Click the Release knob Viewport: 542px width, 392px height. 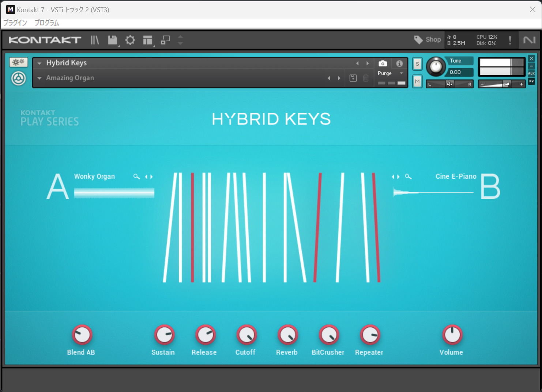point(205,335)
